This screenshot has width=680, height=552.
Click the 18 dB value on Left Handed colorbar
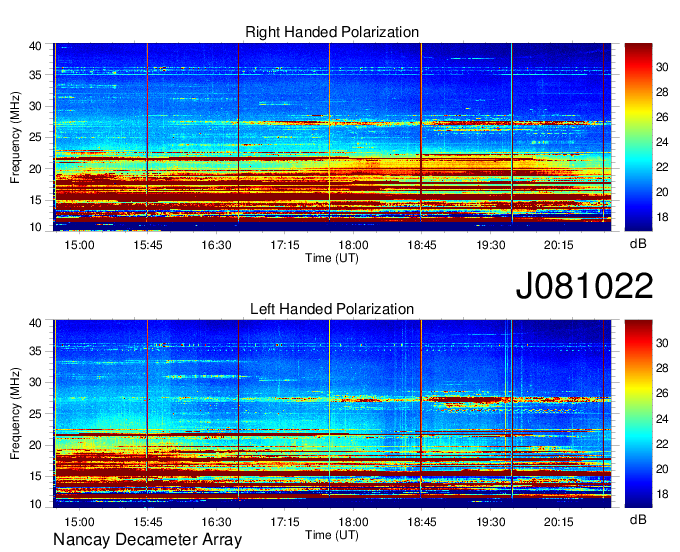click(x=662, y=494)
